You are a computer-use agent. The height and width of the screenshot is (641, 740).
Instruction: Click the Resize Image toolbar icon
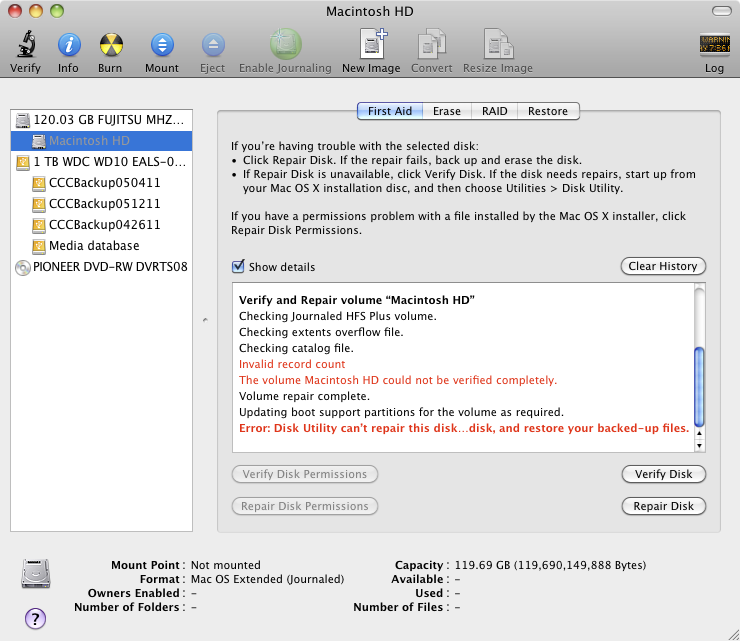(x=498, y=44)
